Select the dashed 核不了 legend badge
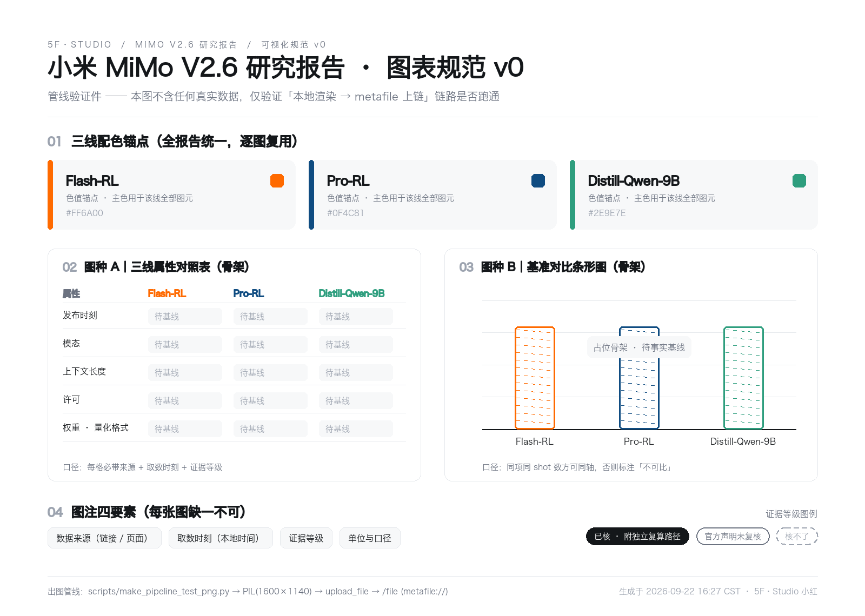This screenshot has width=865, height=616. click(x=797, y=537)
